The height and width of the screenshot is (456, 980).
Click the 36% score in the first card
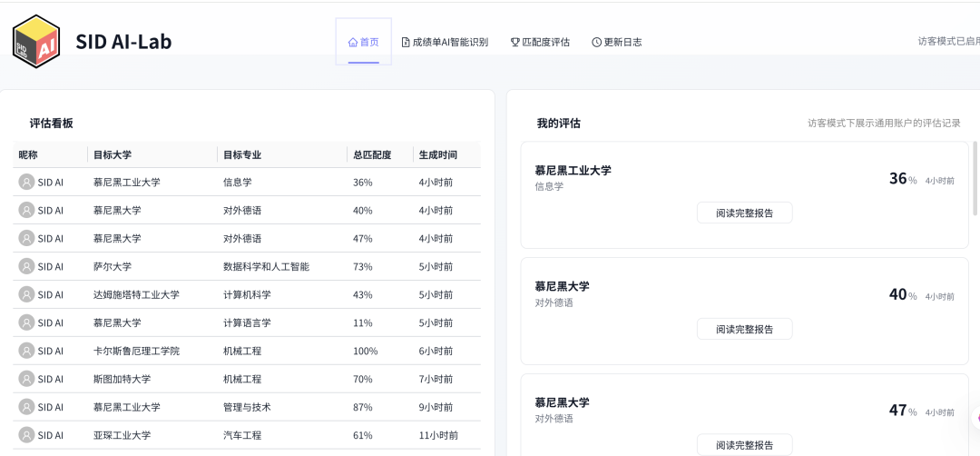click(903, 179)
